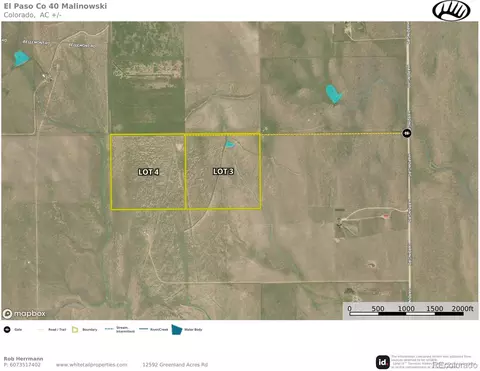Click the water body northeast of Lot 3
The width and height of the screenshot is (480, 371).
click(x=334, y=94)
